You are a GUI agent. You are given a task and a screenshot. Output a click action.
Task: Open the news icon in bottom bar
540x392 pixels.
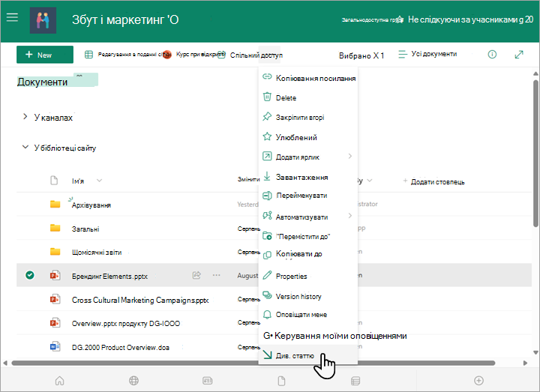[207, 381]
